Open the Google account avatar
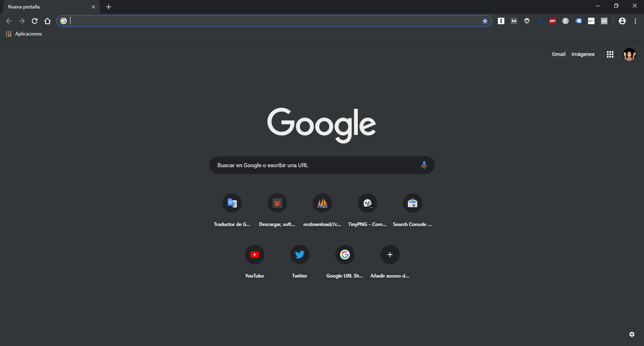Viewport: 644px width, 346px height. click(630, 54)
